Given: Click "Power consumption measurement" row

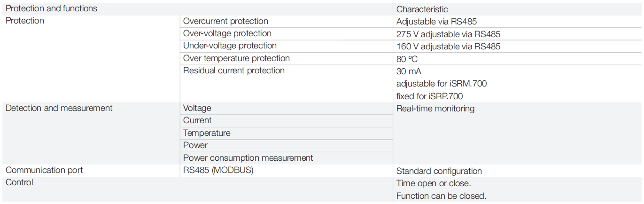Looking at the screenshot, I should [248, 158].
